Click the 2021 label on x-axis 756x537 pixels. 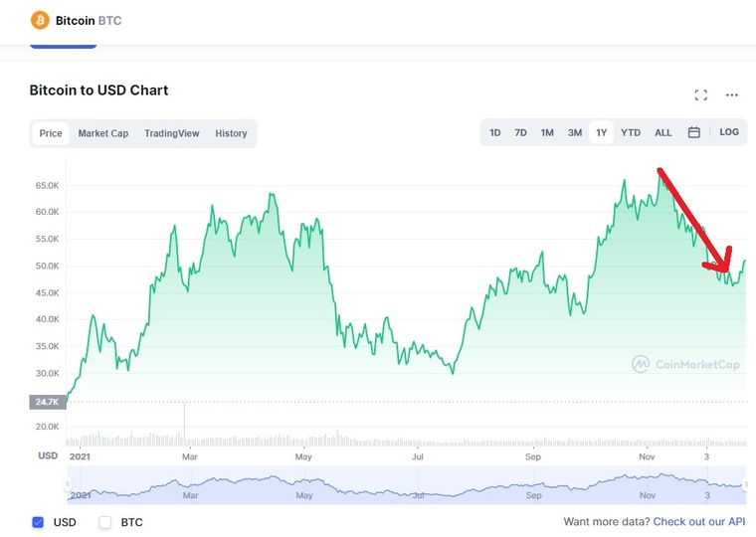80,456
